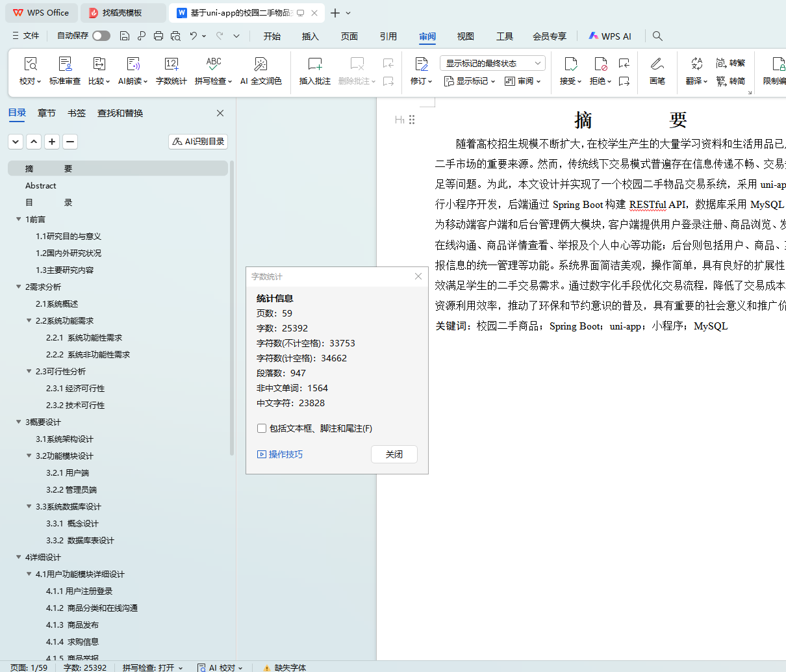Check 包括文本框、脚注和尾注 checkbox
This screenshot has width=786, height=672.
[x=262, y=428]
